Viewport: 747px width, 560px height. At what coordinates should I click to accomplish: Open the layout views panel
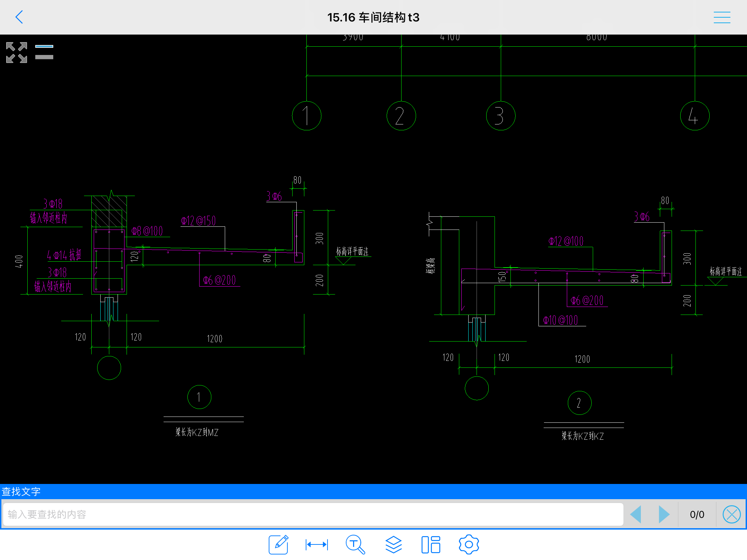click(431, 544)
